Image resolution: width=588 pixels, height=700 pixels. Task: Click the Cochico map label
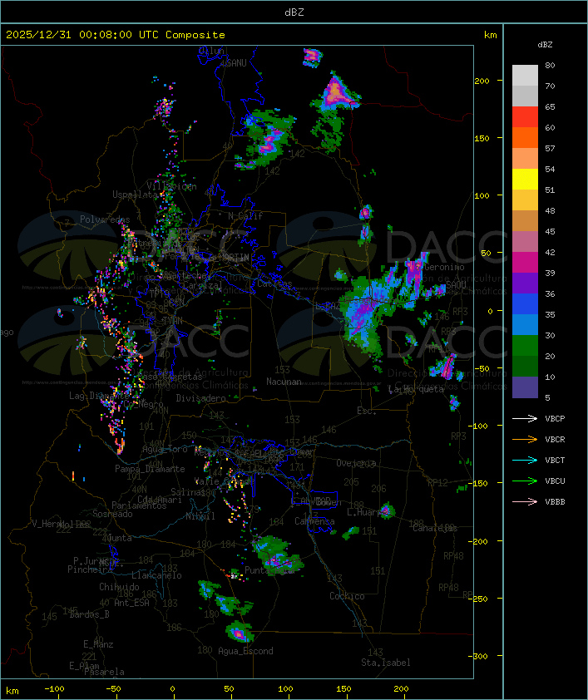point(347,596)
